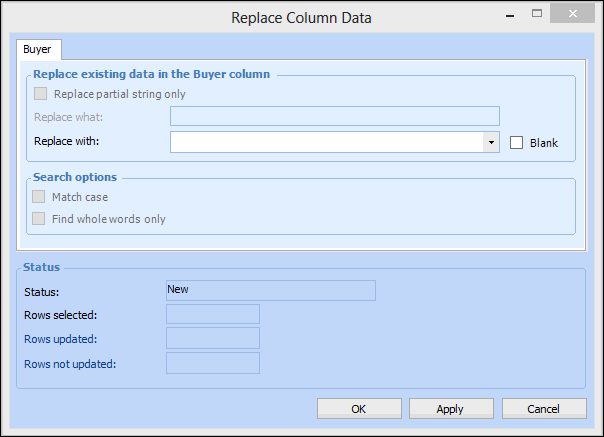Click the Status field showing New
The width and height of the screenshot is (604, 437).
coord(270,290)
